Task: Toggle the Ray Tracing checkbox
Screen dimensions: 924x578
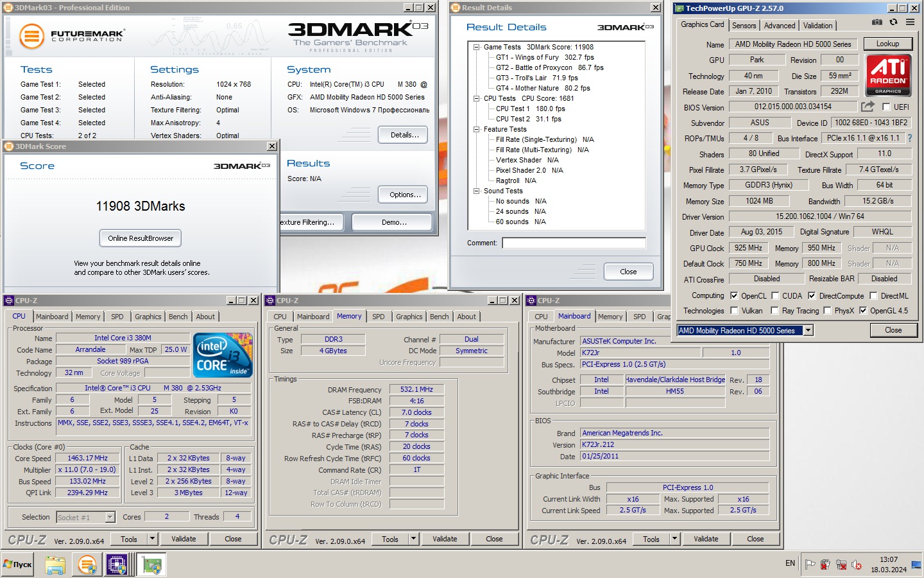Action: click(775, 311)
